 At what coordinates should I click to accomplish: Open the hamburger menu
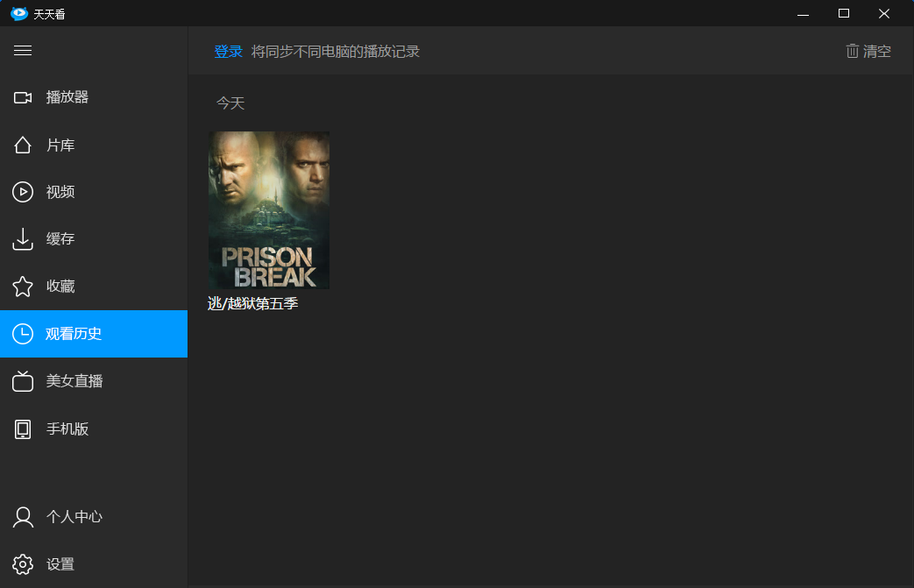click(23, 51)
